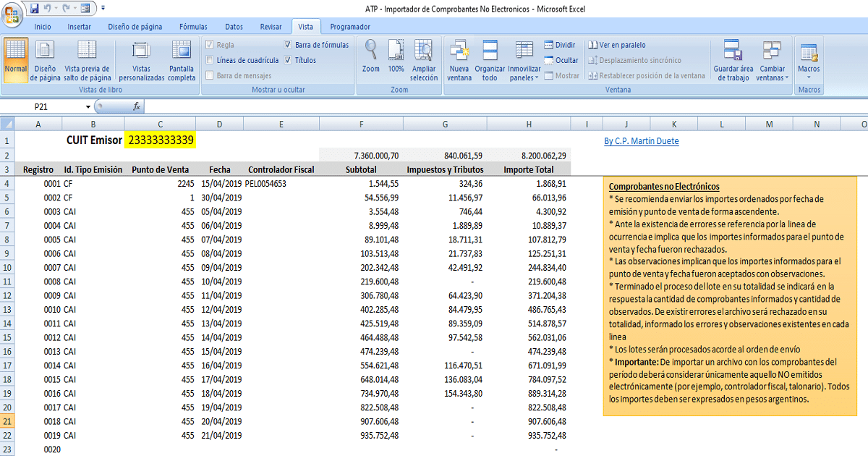Click Impuestos total cell 840.061,59
The image size is (868, 456).
pyautogui.click(x=445, y=155)
